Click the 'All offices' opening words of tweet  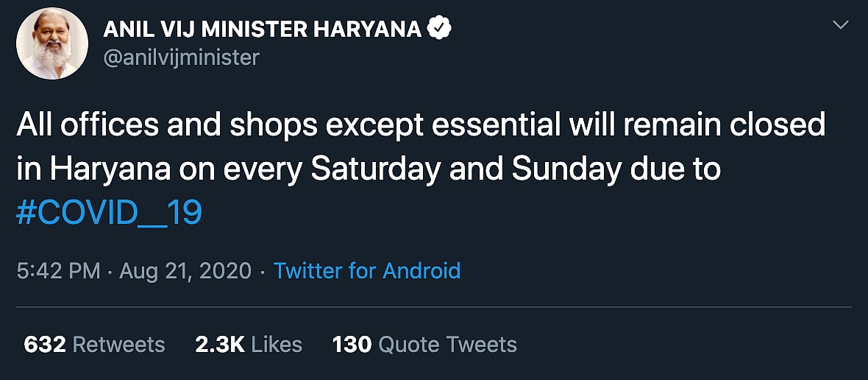point(88,125)
